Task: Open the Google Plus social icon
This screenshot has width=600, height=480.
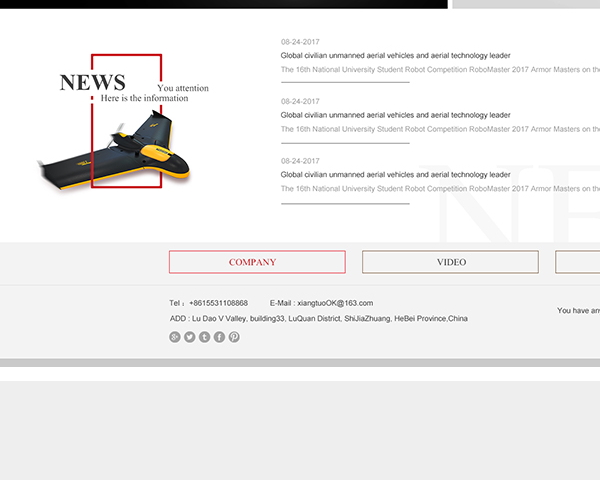Action: click(x=175, y=337)
